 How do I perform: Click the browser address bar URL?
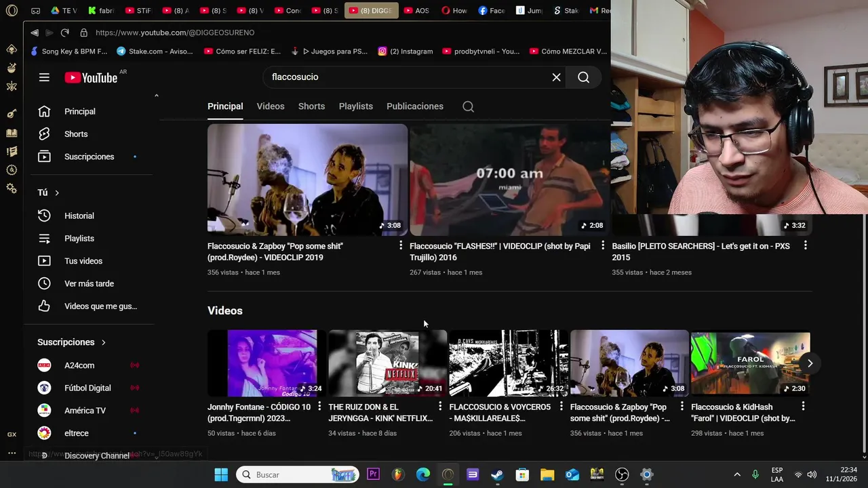point(175,33)
